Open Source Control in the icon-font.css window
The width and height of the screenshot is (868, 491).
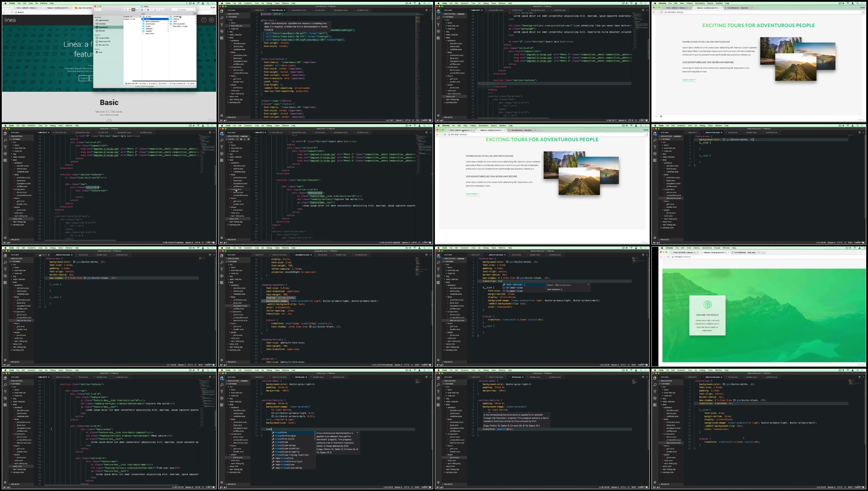[x=222, y=24]
